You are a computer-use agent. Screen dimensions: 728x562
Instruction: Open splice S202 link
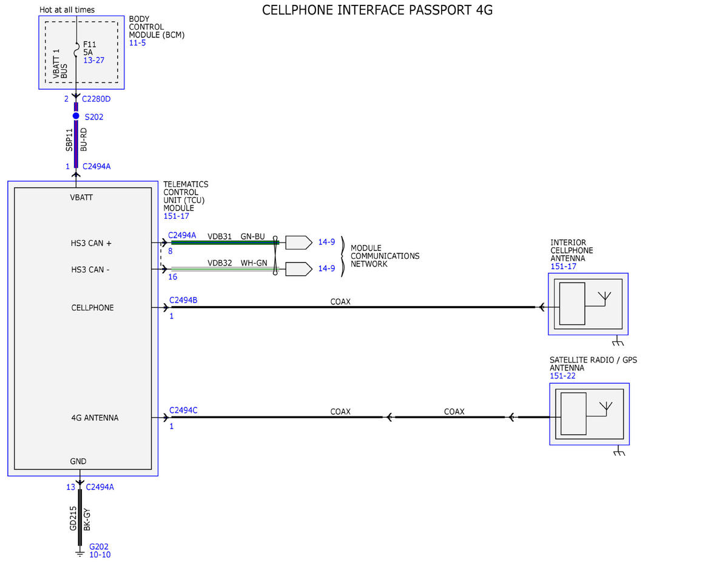[94, 117]
